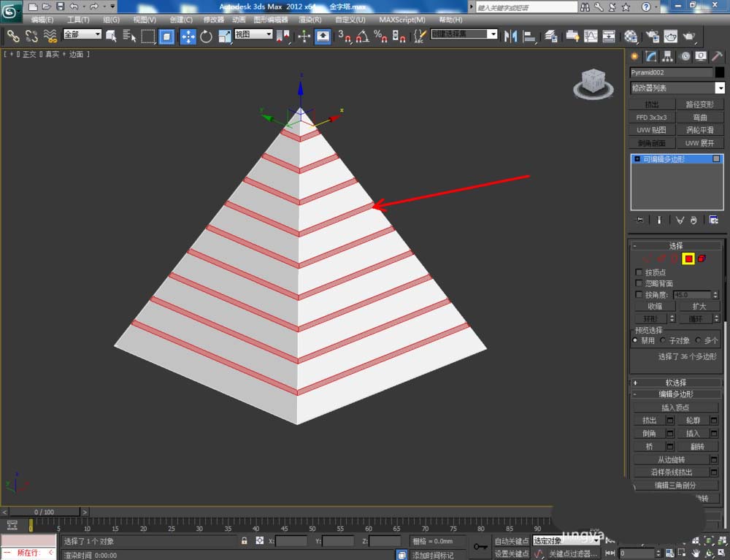Screen dimensions: 730x560
Task: Open the Motion command panel
Action: pos(685,56)
